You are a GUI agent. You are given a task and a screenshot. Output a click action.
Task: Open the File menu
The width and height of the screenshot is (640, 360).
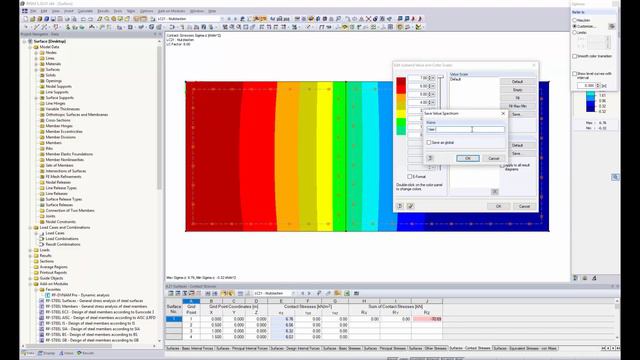point(33,11)
